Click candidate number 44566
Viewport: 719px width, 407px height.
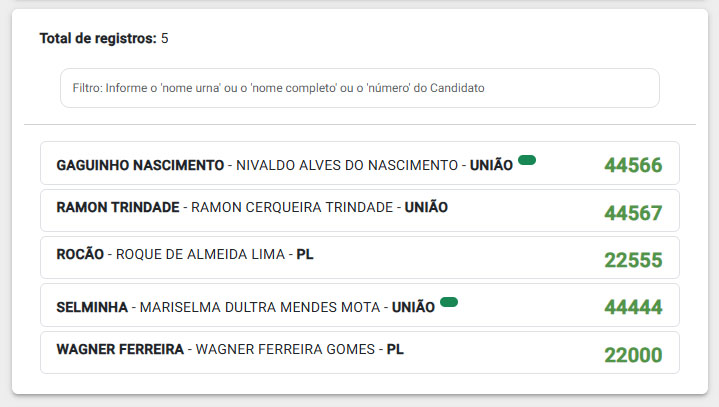pyautogui.click(x=633, y=165)
